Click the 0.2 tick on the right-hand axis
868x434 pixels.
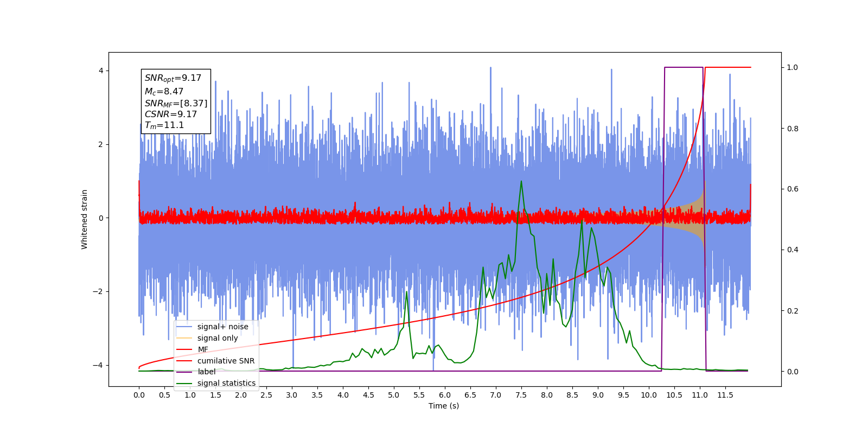click(793, 311)
